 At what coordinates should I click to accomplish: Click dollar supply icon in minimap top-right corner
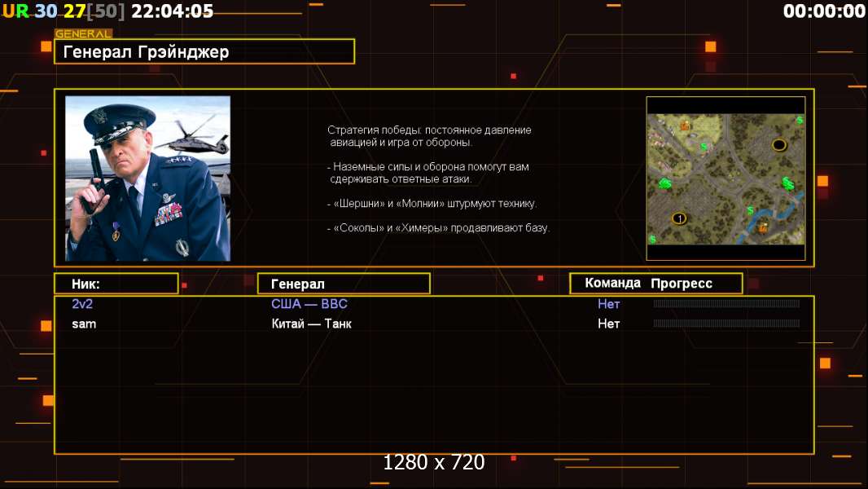(800, 120)
